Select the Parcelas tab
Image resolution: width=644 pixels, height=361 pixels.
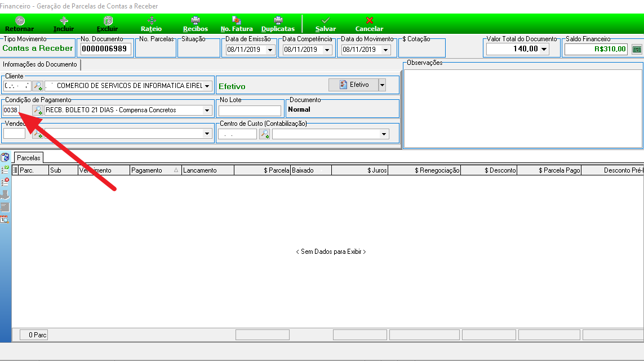point(29,158)
